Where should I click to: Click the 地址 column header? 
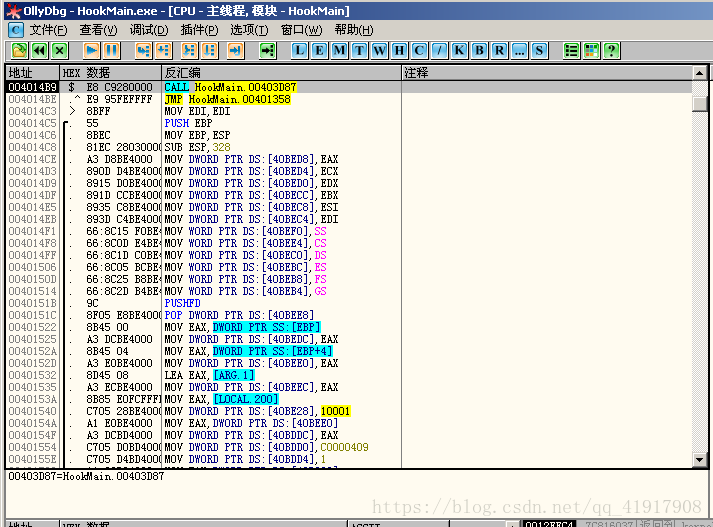click(x=32, y=73)
